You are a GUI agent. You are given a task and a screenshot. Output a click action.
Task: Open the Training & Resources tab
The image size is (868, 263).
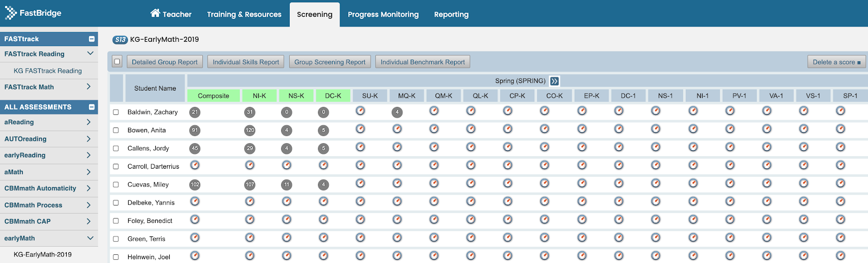coord(244,14)
